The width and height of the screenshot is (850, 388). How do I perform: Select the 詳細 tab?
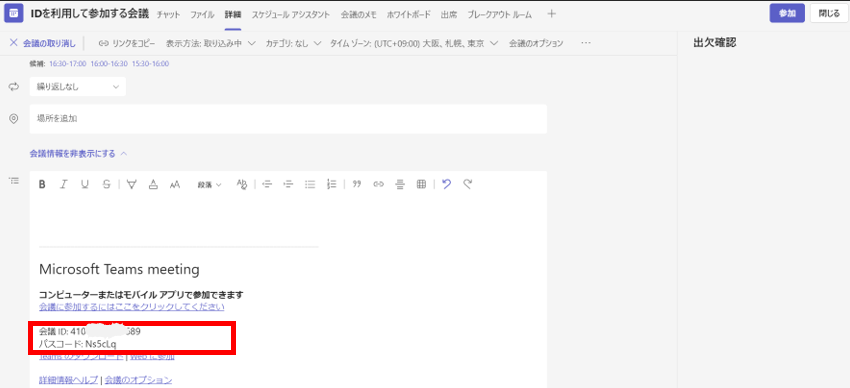coord(233,15)
